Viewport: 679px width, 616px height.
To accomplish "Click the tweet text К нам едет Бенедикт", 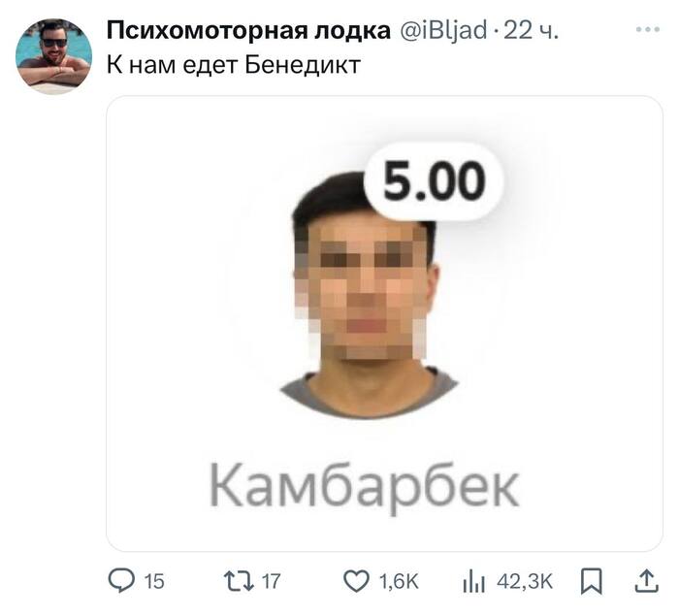I will (x=234, y=65).
